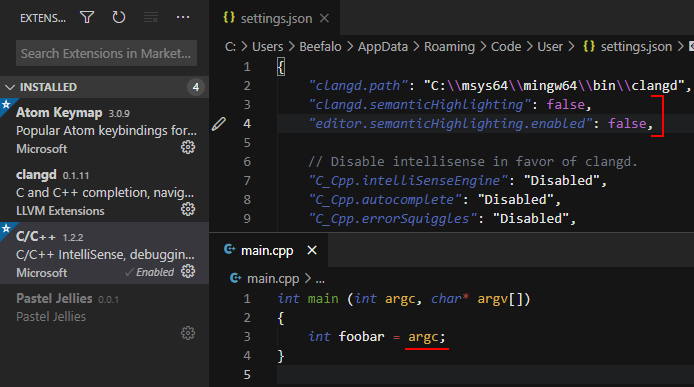Click the C: breadcrumb segment
Image resolution: width=694 pixels, height=387 pixels.
pyautogui.click(x=231, y=46)
